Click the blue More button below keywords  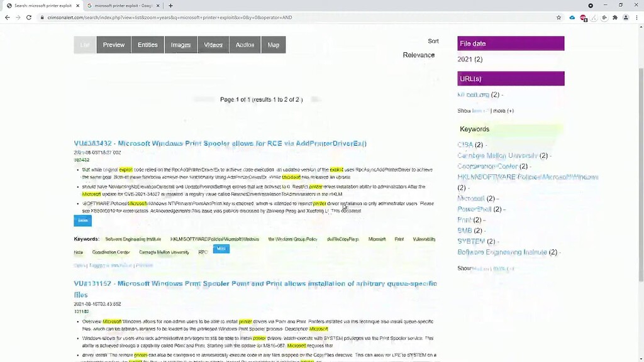coord(221,249)
